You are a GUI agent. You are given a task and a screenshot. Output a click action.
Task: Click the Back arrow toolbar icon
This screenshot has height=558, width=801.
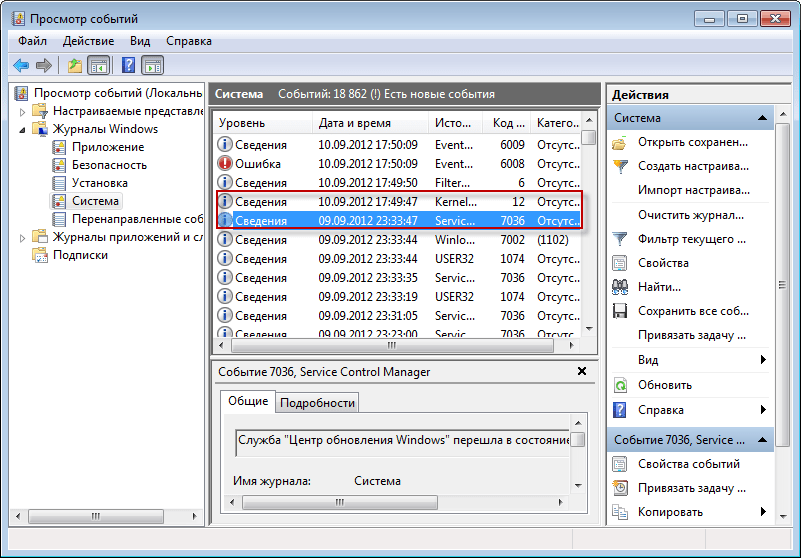[21, 66]
